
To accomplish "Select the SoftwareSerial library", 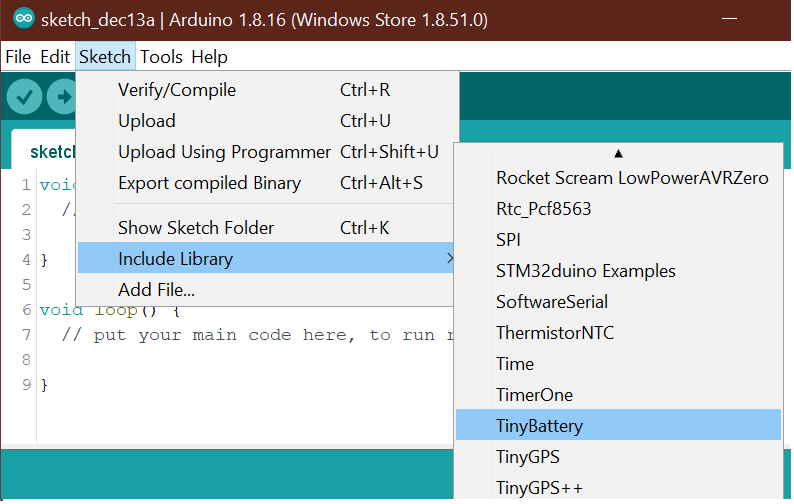I will click(x=618, y=302).
